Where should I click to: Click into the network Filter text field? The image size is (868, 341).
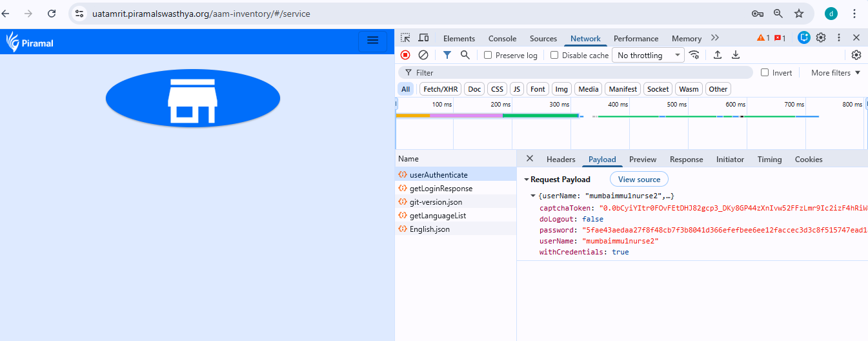(581, 73)
